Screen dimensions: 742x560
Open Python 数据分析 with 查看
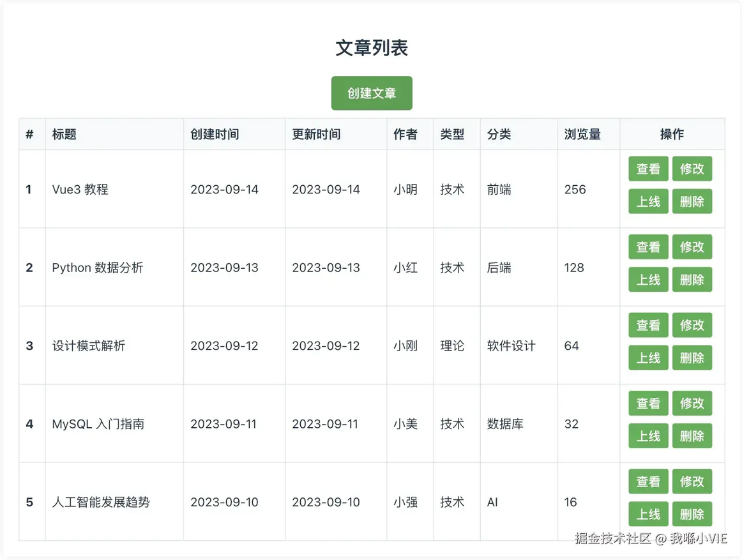[648, 247]
